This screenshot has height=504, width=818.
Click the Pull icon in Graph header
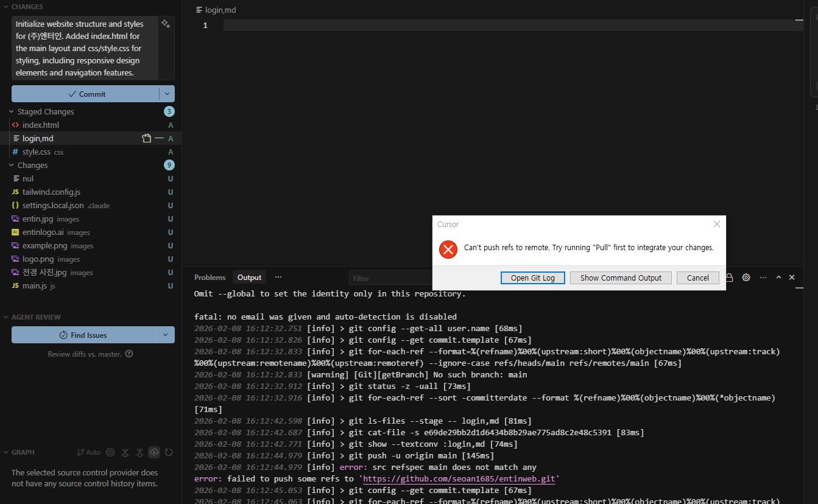pyautogui.click(x=139, y=452)
